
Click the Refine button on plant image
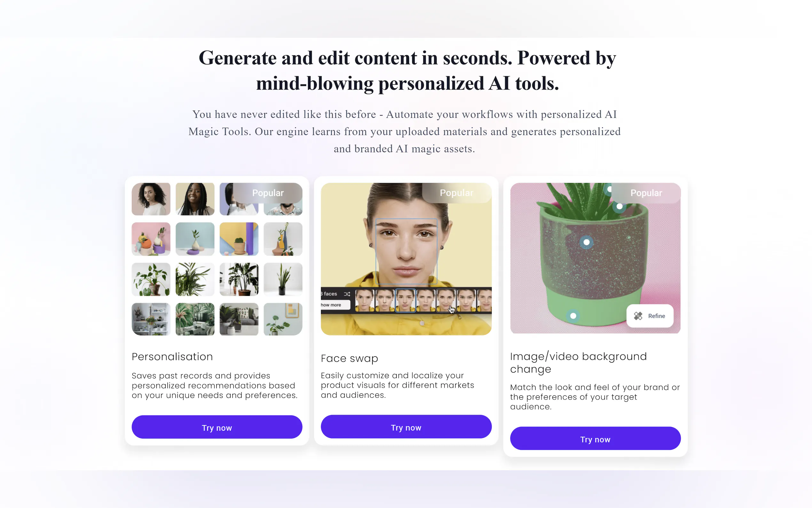click(650, 316)
